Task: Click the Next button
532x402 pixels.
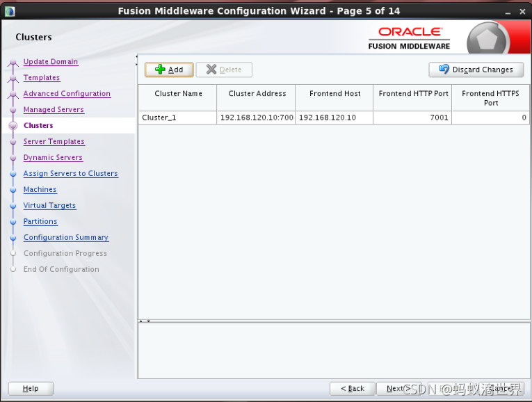Action: (x=398, y=388)
